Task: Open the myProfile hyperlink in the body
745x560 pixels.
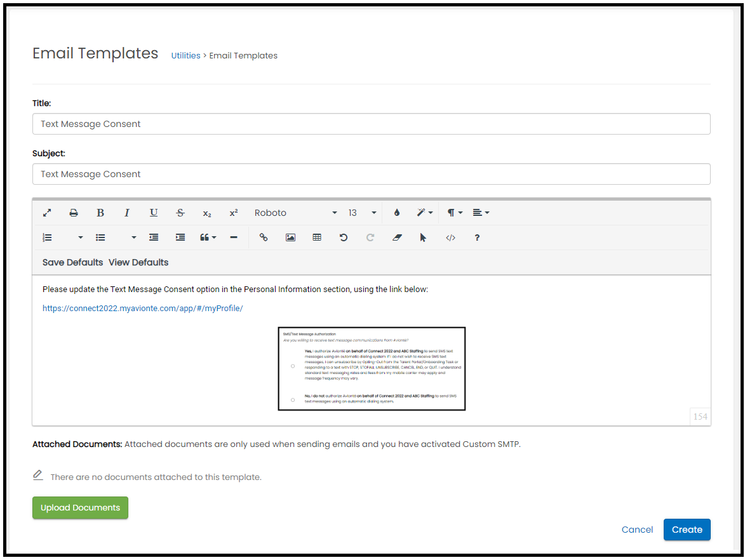Action: 142,308
